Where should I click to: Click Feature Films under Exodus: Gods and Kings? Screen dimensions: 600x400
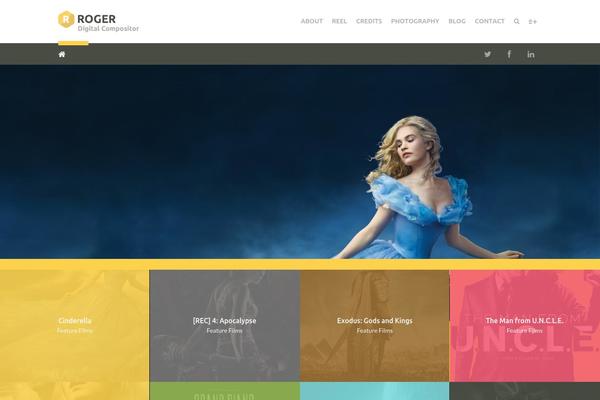[x=375, y=331]
